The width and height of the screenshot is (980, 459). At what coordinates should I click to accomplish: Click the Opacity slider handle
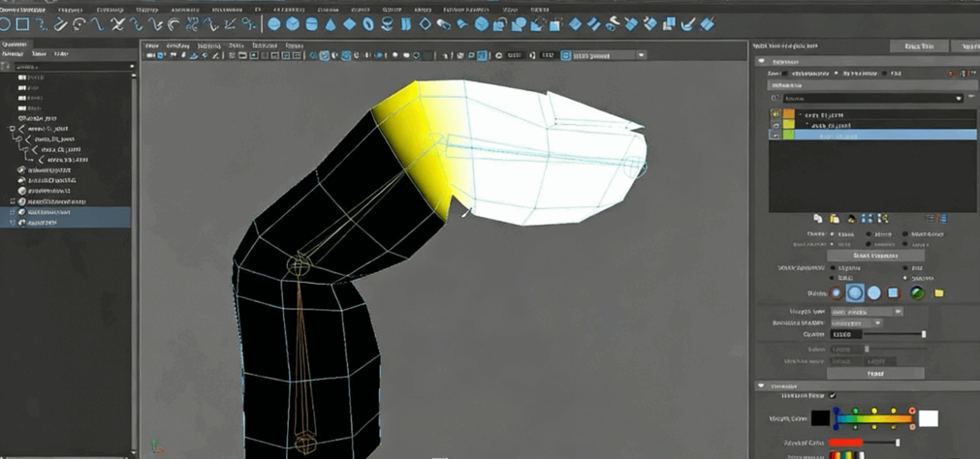point(923,334)
